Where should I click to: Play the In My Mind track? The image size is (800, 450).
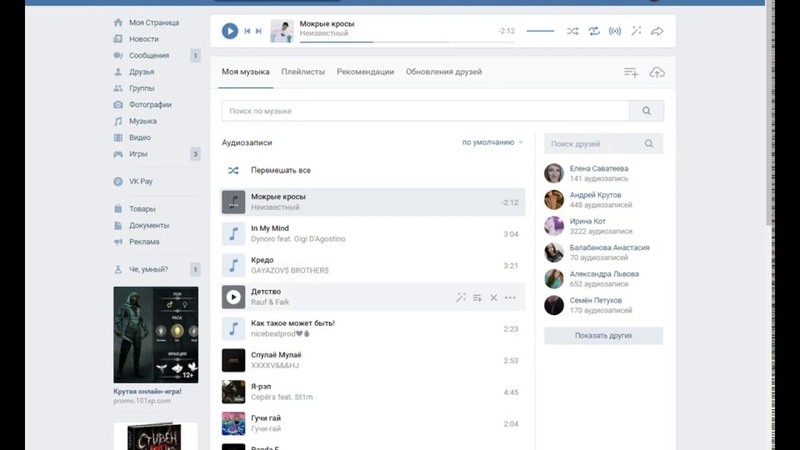point(233,234)
